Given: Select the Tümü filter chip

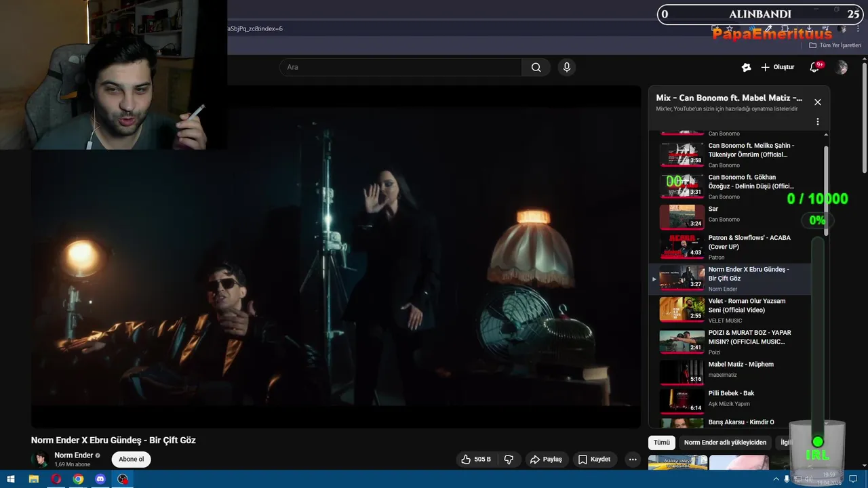Looking at the screenshot, I should (x=661, y=443).
